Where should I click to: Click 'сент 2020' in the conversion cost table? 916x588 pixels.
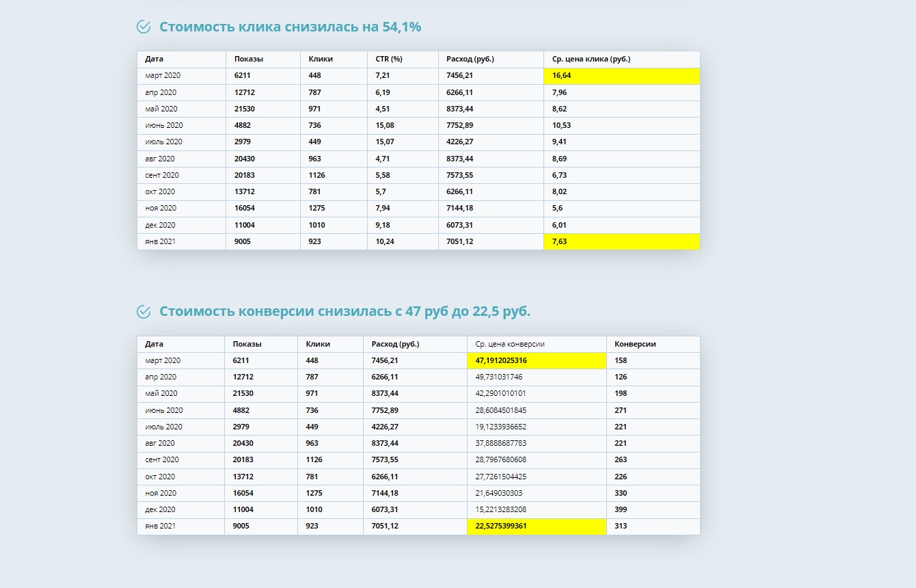coord(162,459)
